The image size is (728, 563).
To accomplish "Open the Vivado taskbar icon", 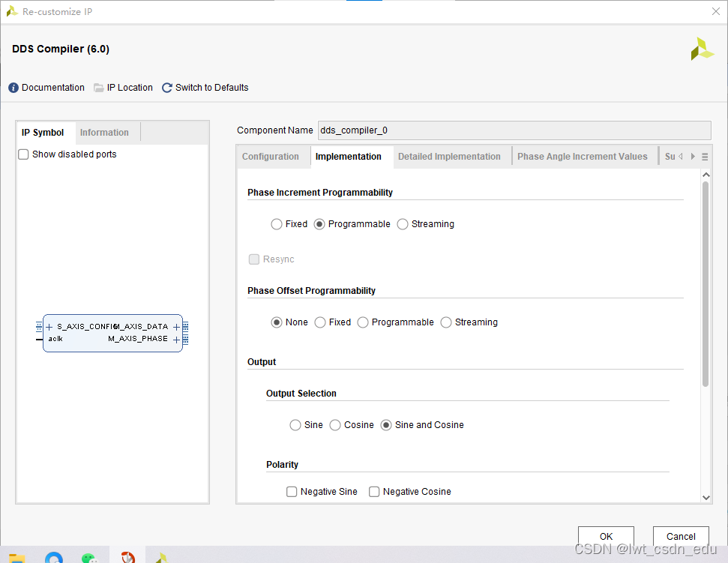I will tap(162, 558).
